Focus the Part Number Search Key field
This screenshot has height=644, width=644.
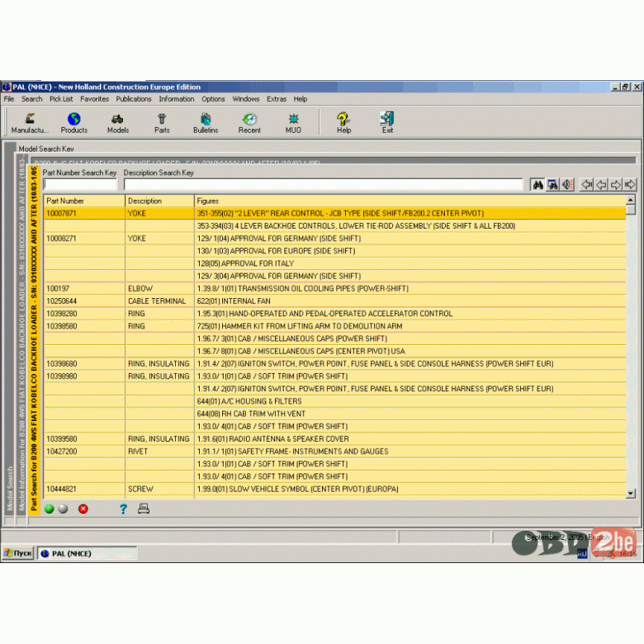pyautogui.click(x=80, y=184)
